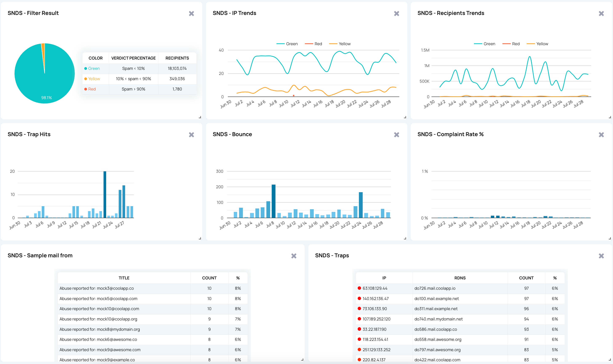The height and width of the screenshot is (364, 613).
Task: Click resize handle of Bounce widget
Action: pyautogui.click(x=405, y=238)
